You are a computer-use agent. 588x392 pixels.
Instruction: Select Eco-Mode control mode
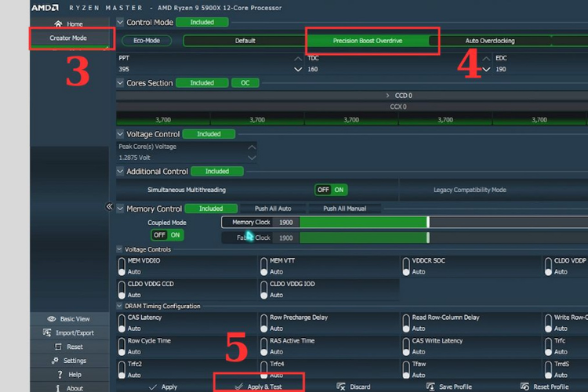click(x=147, y=41)
